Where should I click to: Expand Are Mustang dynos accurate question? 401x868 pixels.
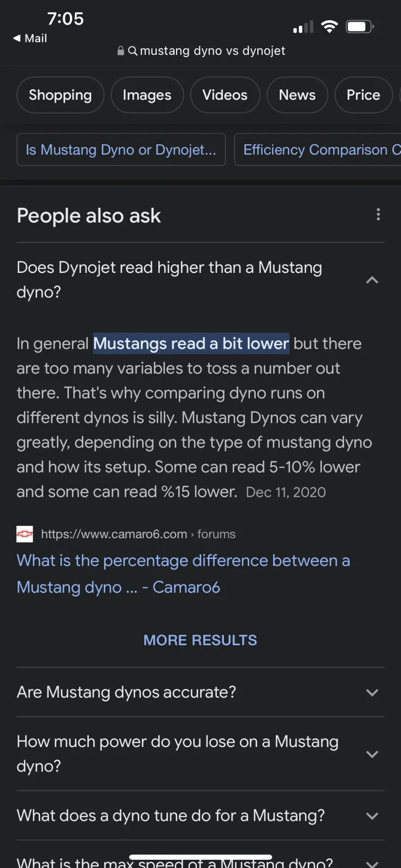(372, 692)
